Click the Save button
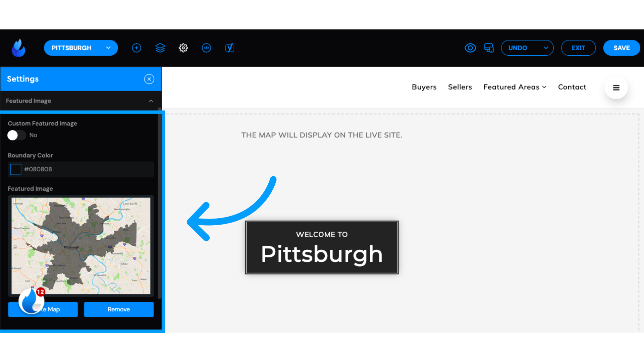The width and height of the screenshot is (644, 362). pos(622,48)
